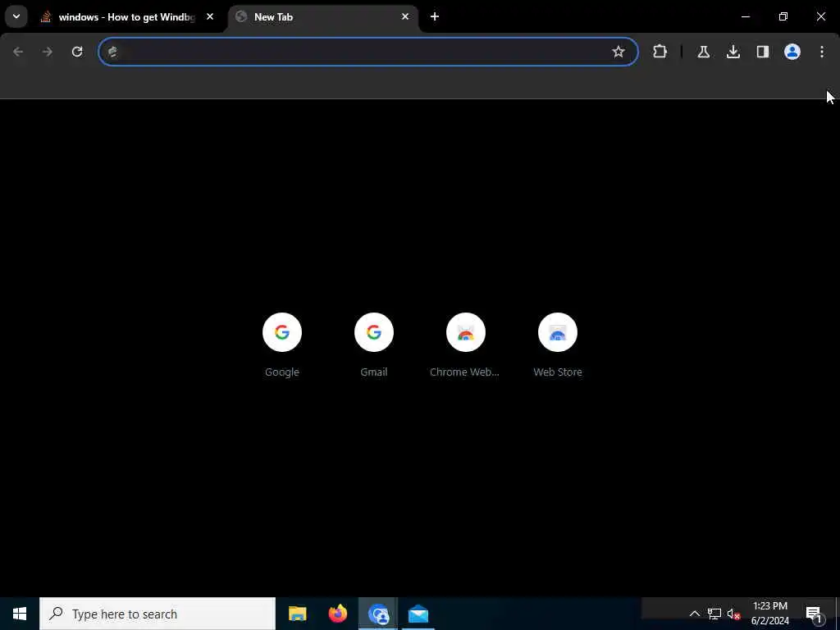Viewport: 840px width, 630px height.
Task: Click the Type here to search box
Action: tap(157, 614)
